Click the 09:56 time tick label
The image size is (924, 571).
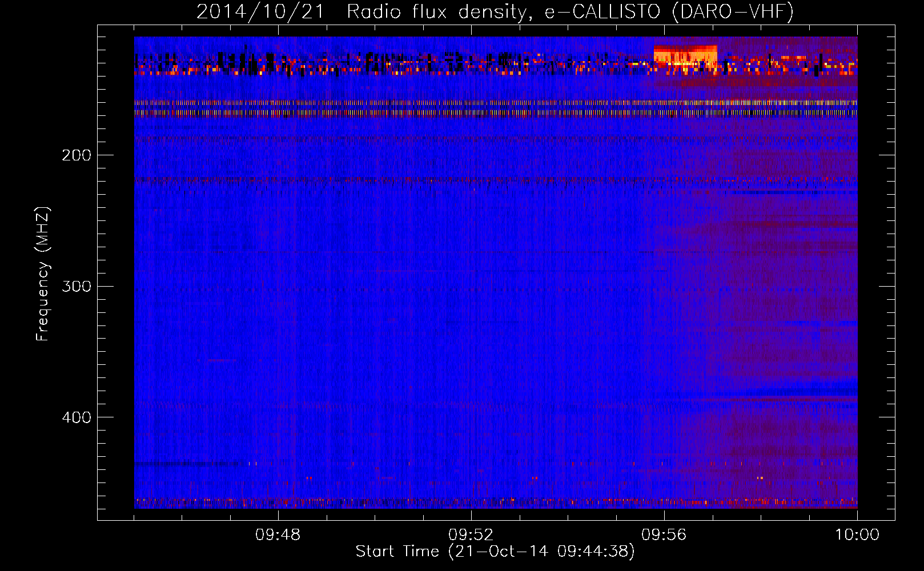[x=664, y=535]
